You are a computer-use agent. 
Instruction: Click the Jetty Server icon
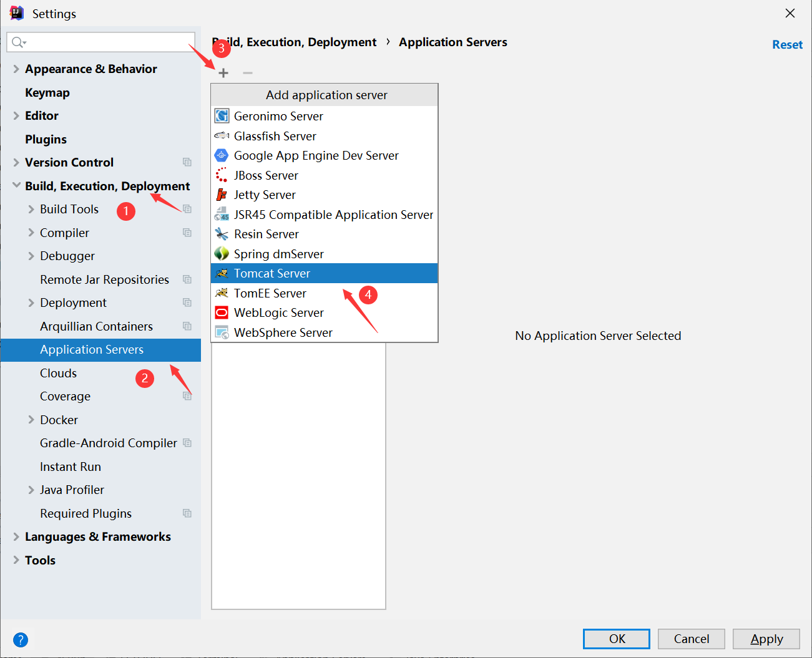(222, 195)
